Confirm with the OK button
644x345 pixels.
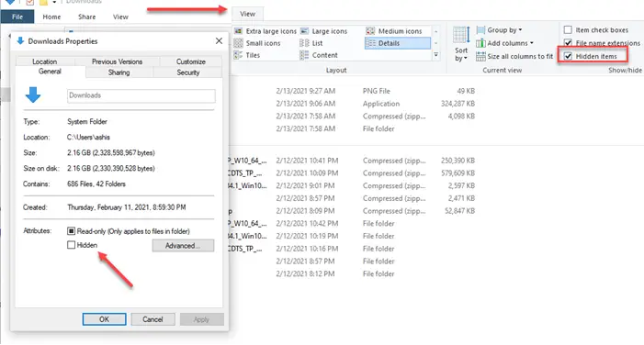pyautogui.click(x=105, y=319)
